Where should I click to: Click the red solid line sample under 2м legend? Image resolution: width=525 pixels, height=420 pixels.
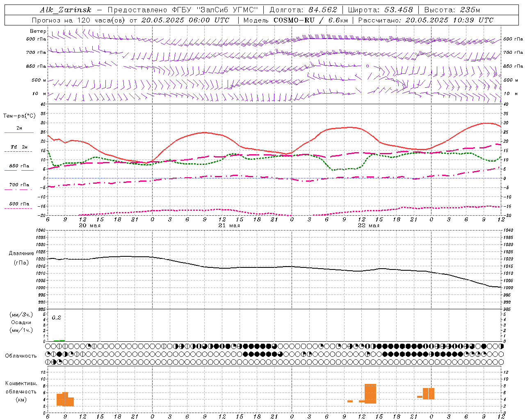click(19, 132)
